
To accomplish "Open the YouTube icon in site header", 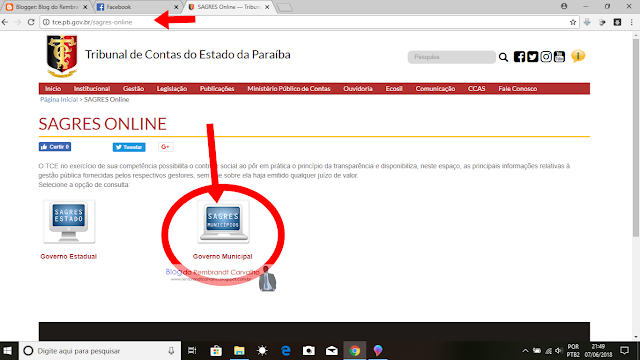I will pyautogui.click(x=559, y=57).
